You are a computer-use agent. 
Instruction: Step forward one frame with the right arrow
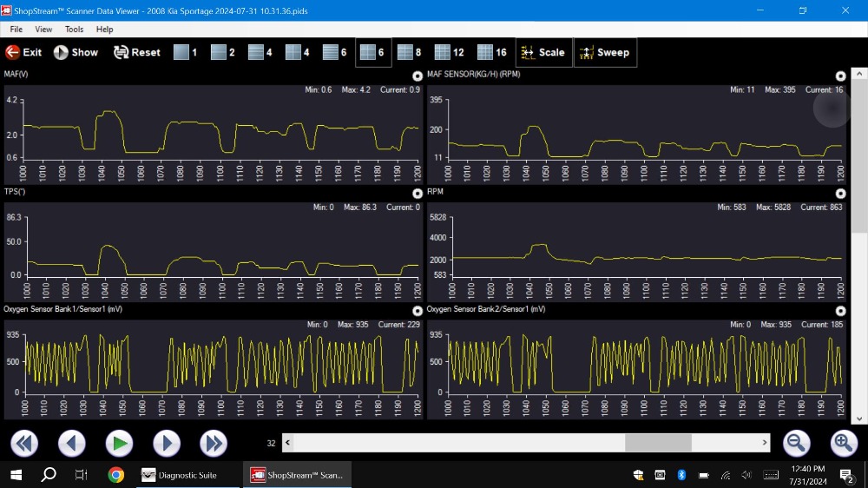click(x=166, y=444)
